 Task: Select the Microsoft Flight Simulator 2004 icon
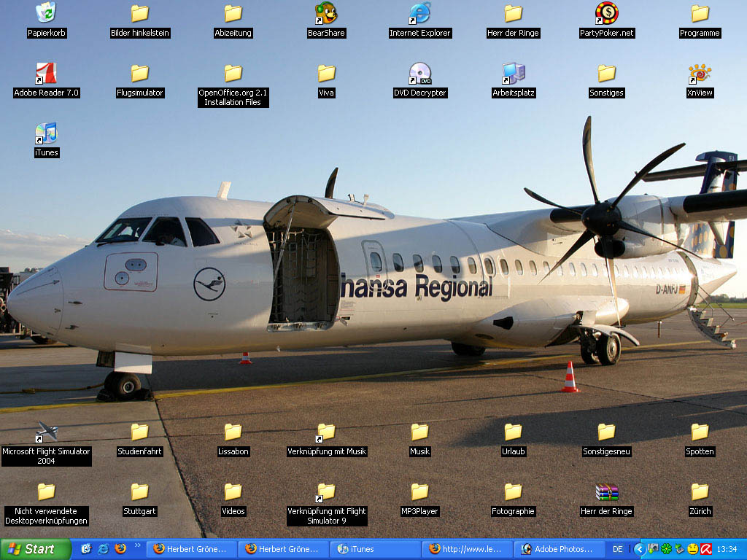click(47, 432)
